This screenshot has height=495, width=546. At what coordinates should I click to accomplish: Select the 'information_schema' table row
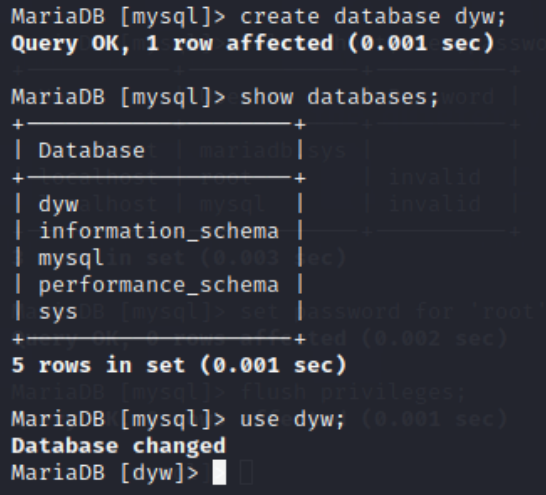(x=159, y=231)
